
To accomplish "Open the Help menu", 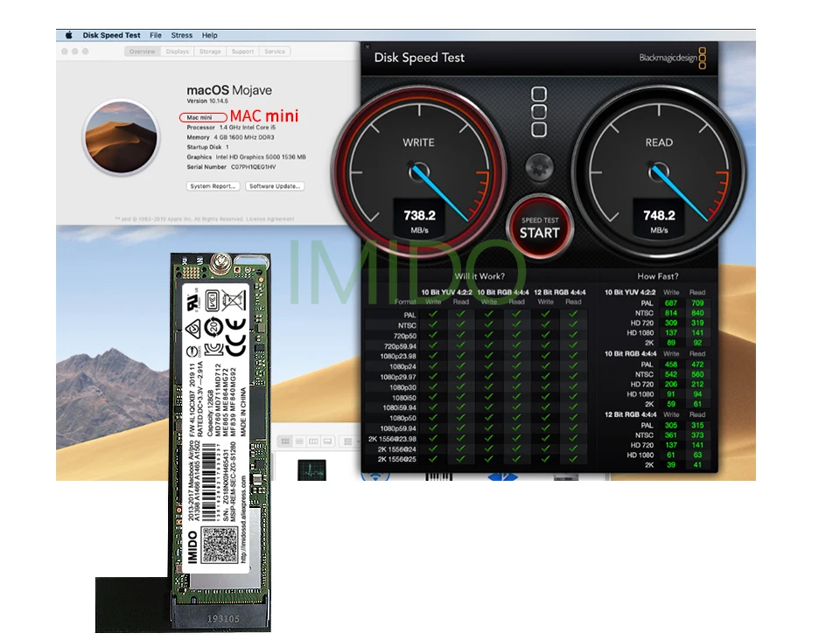I will click(x=209, y=36).
